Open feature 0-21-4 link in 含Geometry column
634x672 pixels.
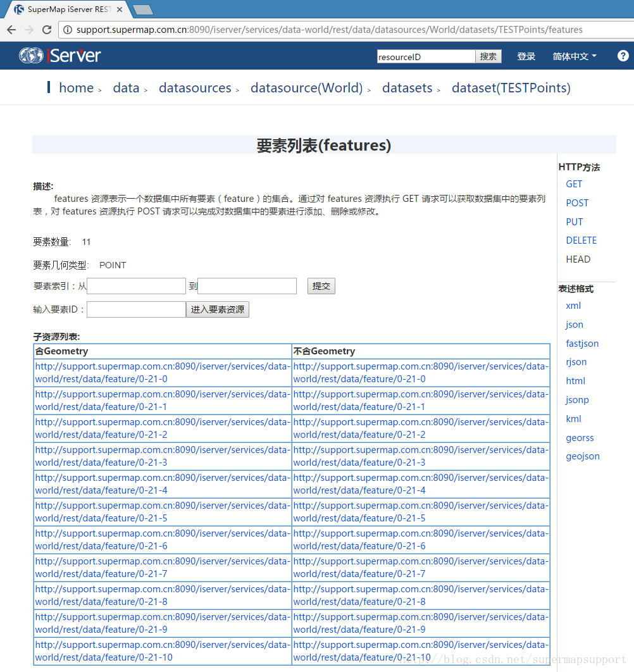[x=163, y=484]
